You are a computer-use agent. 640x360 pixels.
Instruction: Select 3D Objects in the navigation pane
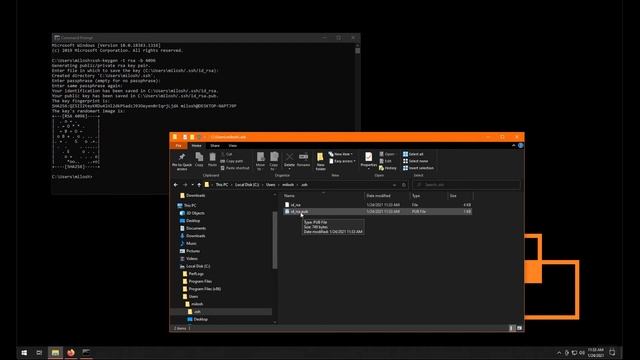192,213
